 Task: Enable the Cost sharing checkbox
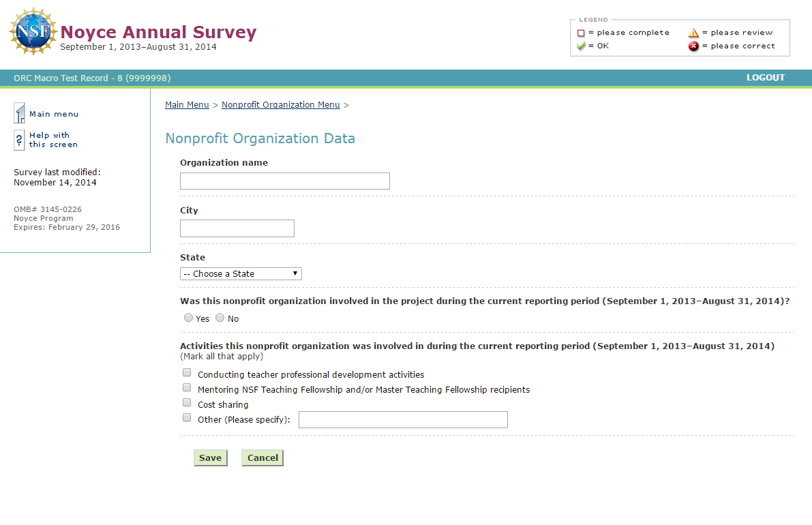click(187, 403)
